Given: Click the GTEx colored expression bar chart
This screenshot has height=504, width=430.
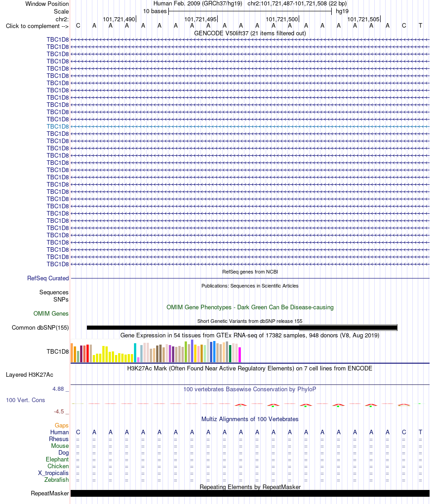Looking at the screenshot, I should (156, 351).
